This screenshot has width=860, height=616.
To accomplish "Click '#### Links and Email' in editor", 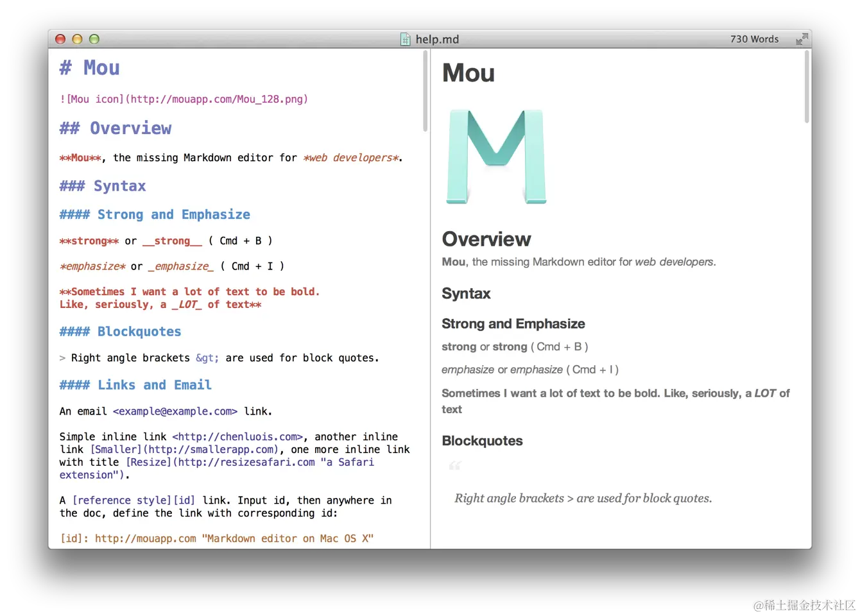I will pyautogui.click(x=135, y=385).
